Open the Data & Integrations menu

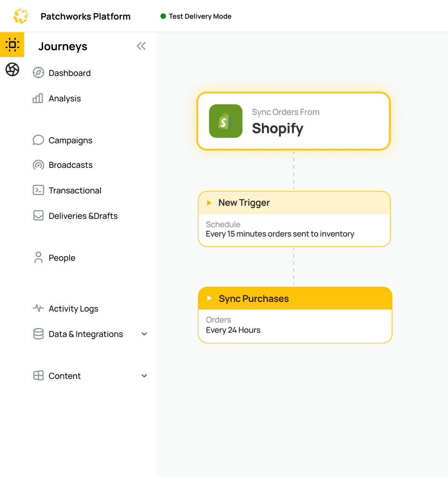tap(86, 334)
